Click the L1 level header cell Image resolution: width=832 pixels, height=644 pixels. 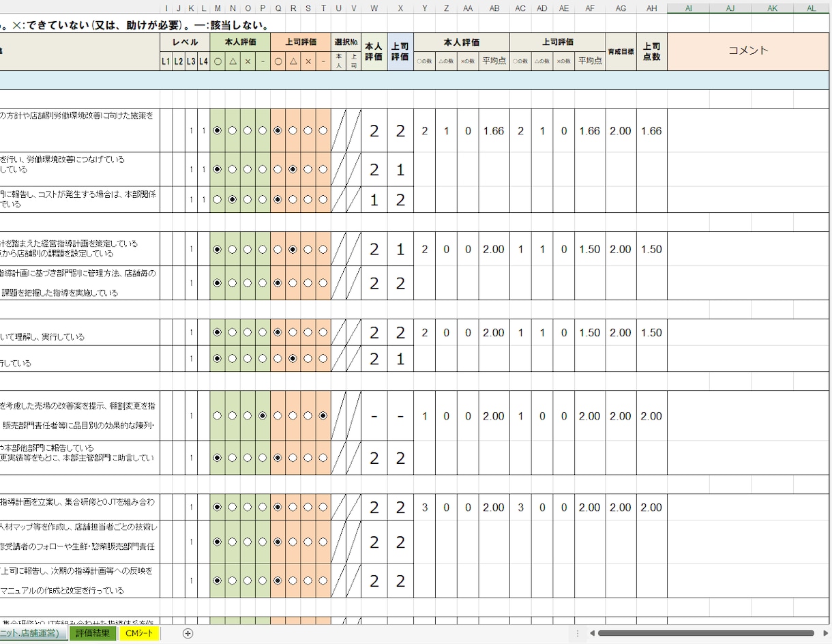point(166,61)
